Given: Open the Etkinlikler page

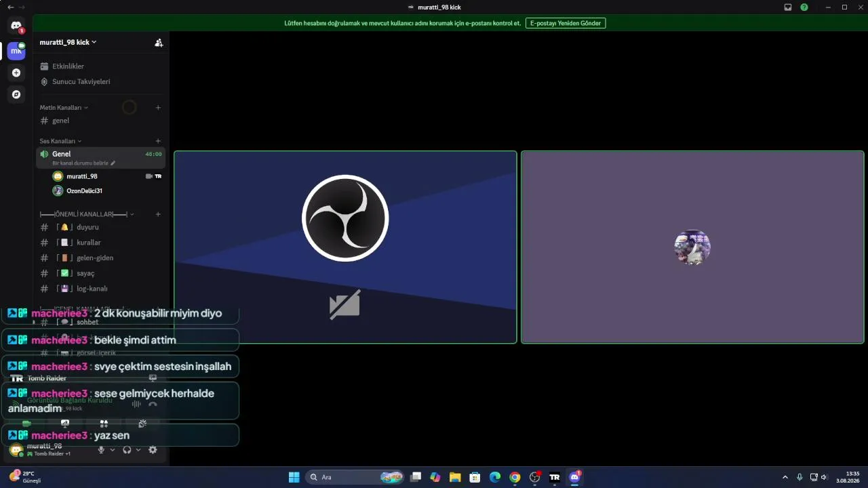Looking at the screenshot, I should pos(100,66).
